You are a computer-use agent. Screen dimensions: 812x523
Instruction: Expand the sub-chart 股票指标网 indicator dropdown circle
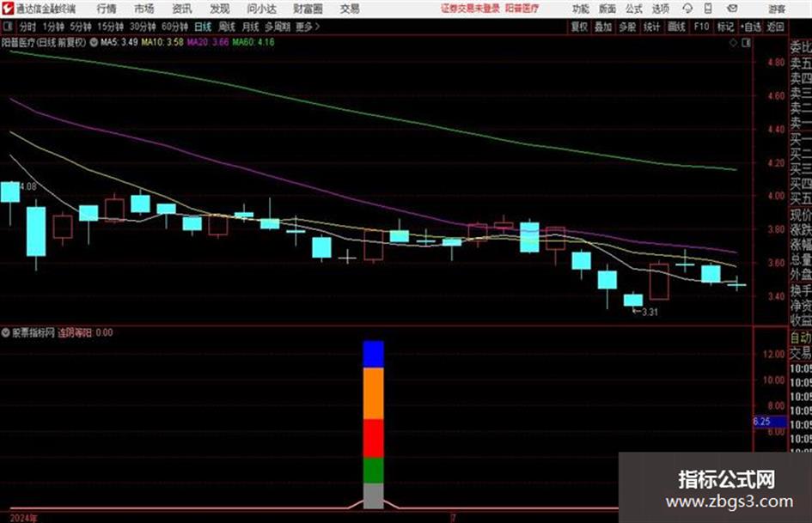(x=6, y=332)
